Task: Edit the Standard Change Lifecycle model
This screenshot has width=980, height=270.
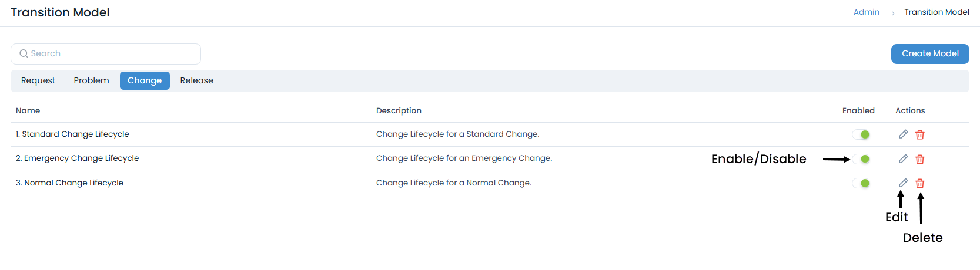Action: 903,134
